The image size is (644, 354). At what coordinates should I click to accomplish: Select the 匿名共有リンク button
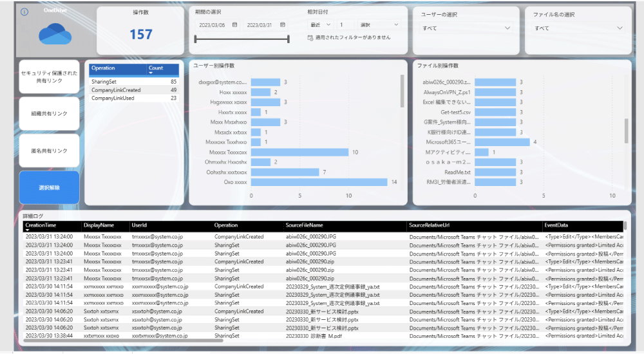click(50, 151)
